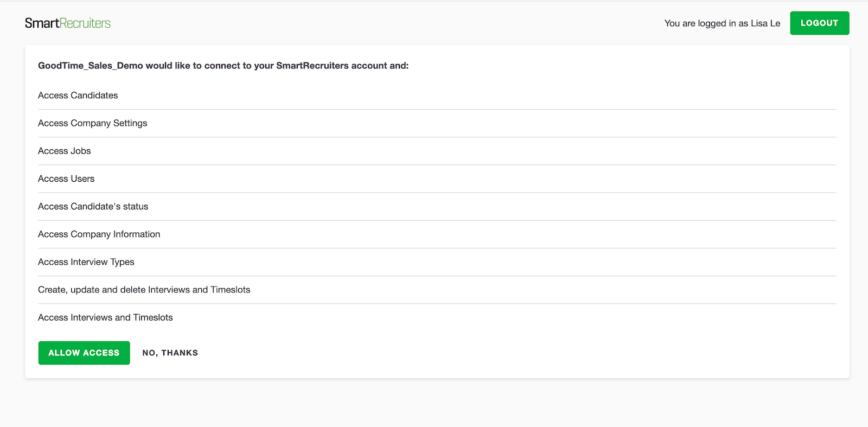
Task: Click the Access Company Information entry
Action: [x=99, y=234]
